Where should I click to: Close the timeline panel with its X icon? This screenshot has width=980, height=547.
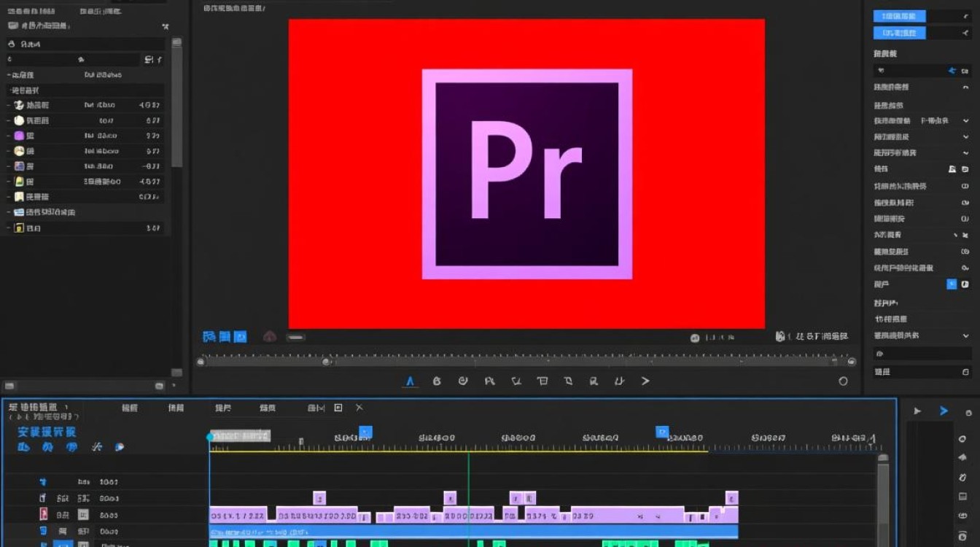(359, 408)
